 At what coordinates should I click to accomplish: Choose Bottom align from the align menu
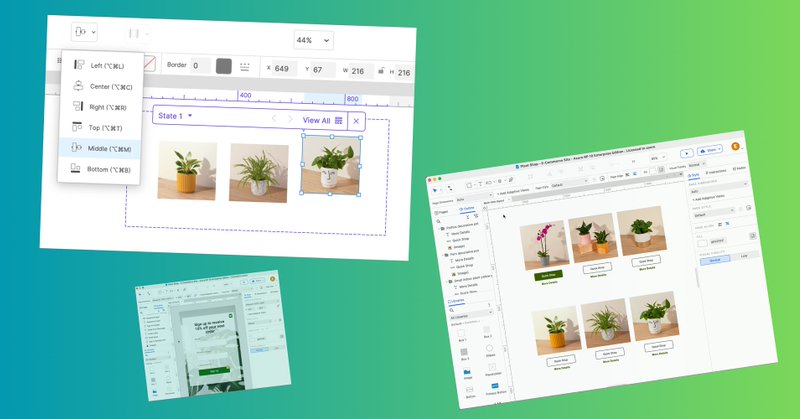pos(99,169)
